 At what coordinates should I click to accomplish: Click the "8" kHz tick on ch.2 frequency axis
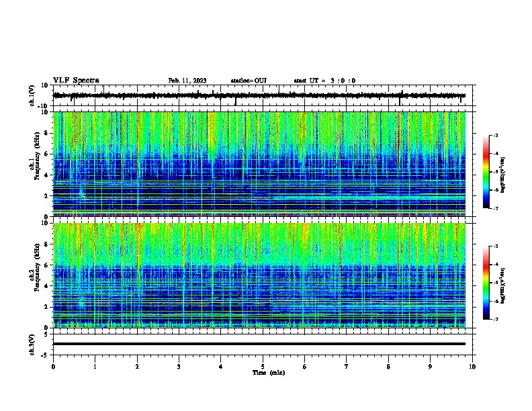46,244
